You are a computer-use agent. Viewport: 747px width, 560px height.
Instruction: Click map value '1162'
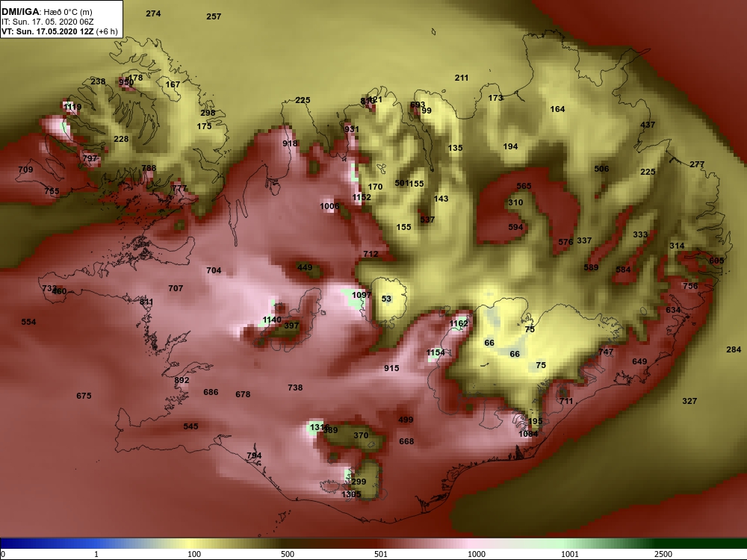(459, 324)
